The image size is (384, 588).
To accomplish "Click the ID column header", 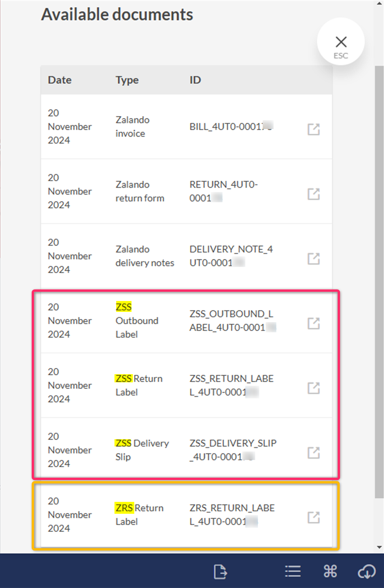I will click(195, 80).
